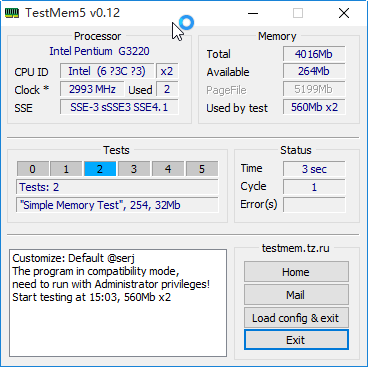Screen dimensions: 368x367
Task: Select test block 0
Action: point(33,169)
